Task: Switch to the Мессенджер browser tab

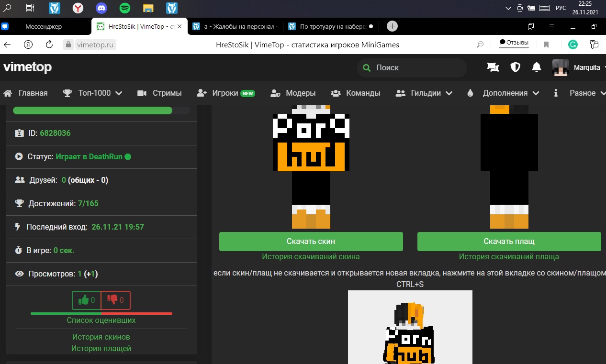Action: [x=44, y=26]
